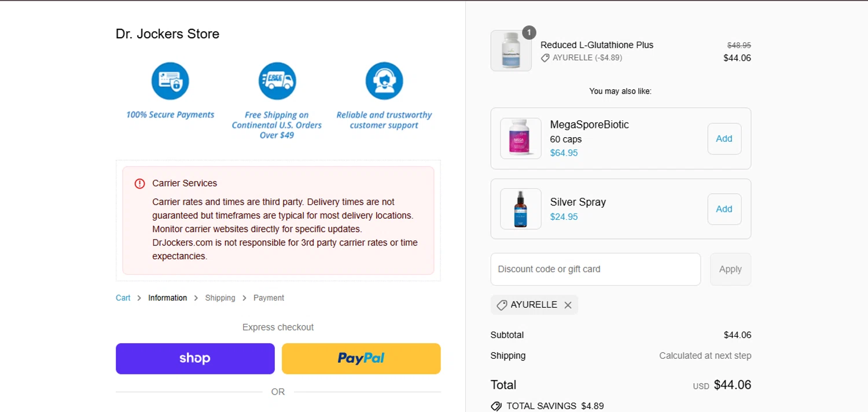Add MegaSporeBiotic to the order

pyautogui.click(x=724, y=138)
